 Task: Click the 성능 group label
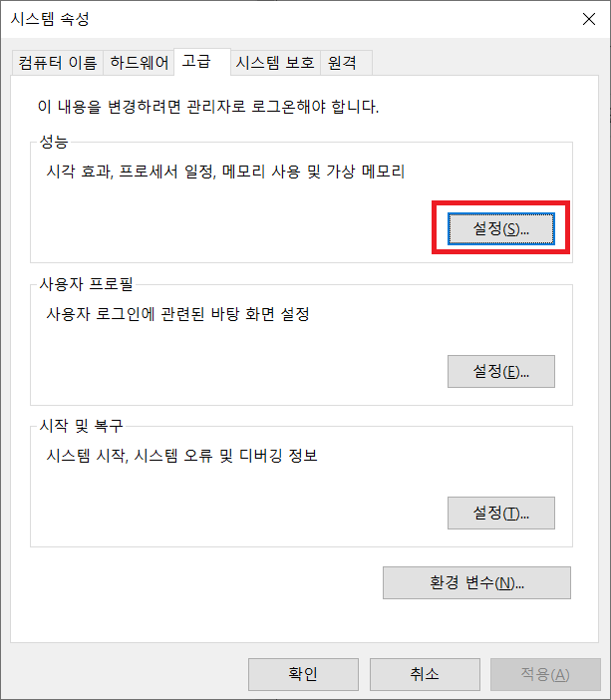[x=54, y=142]
